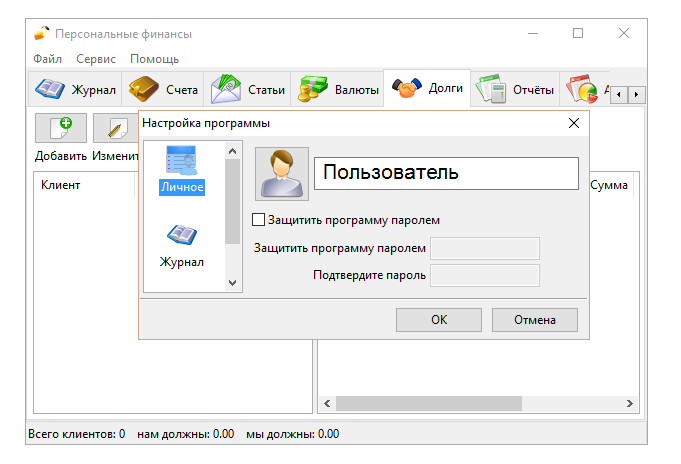Click the horizontal scrollbar left arrow
Image resolution: width=681 pixels, height=464 pixels.
[x=327, y=404]
